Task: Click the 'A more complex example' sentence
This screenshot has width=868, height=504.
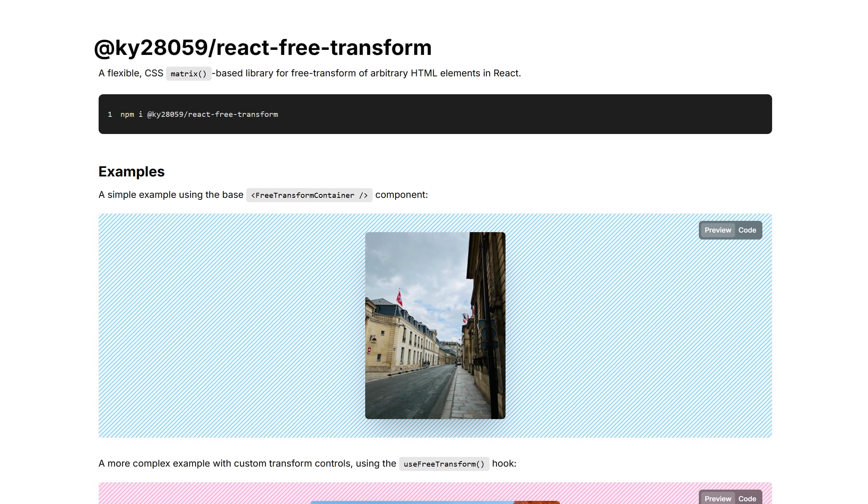Action: [247, 463]
